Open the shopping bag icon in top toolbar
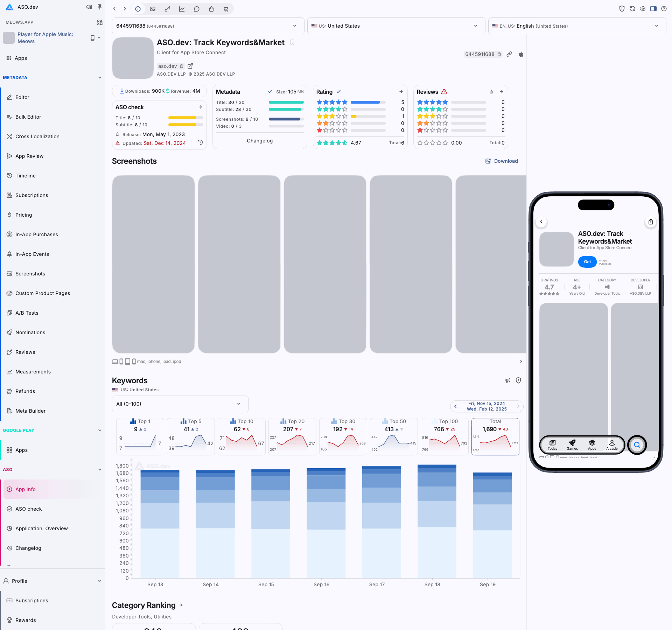 [211, 9]
